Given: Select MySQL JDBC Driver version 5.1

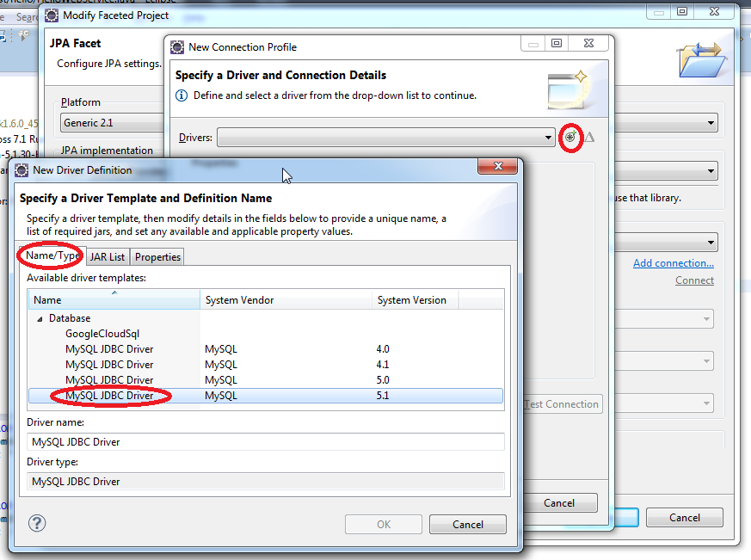Looking at the screenshot, I should pyautogui.click(x=109, y=396).
